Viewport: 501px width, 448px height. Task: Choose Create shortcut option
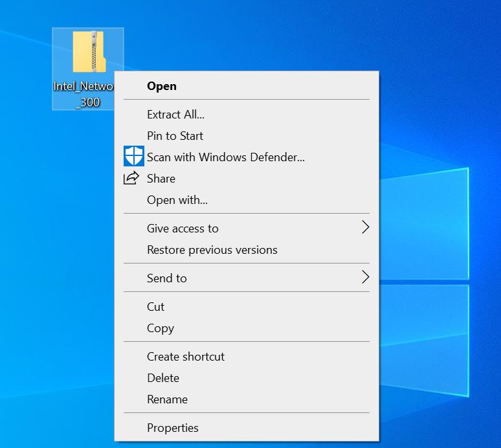point(185,357)
